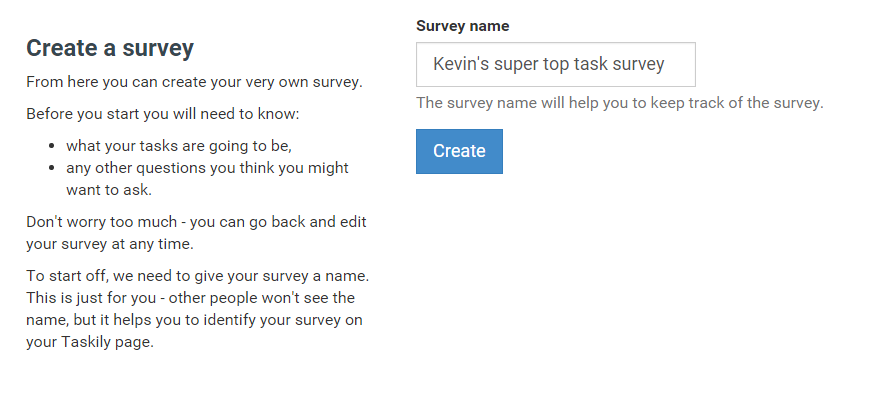Screen dimensions: 878x401
Task: Click the survey name help text
Action: click(x=619, y=103)
